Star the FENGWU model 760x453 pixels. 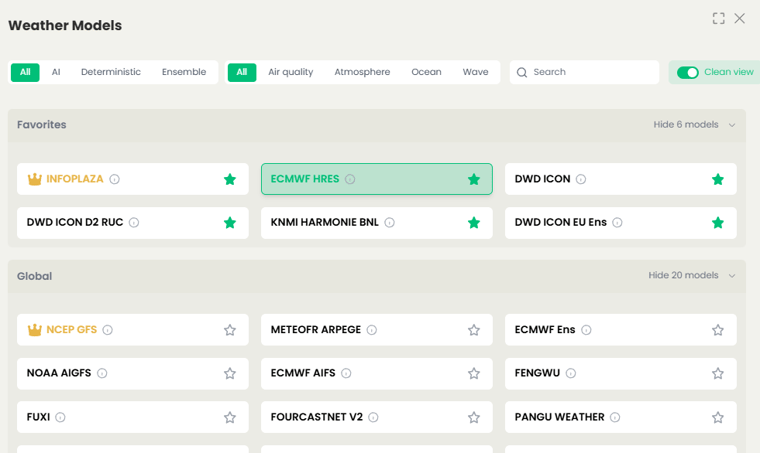point(718,373)
